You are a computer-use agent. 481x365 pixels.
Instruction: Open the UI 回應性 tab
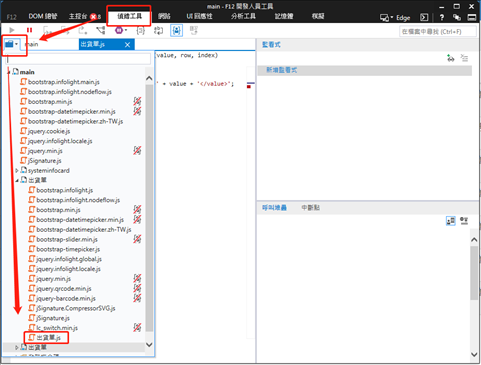[199, 16]
